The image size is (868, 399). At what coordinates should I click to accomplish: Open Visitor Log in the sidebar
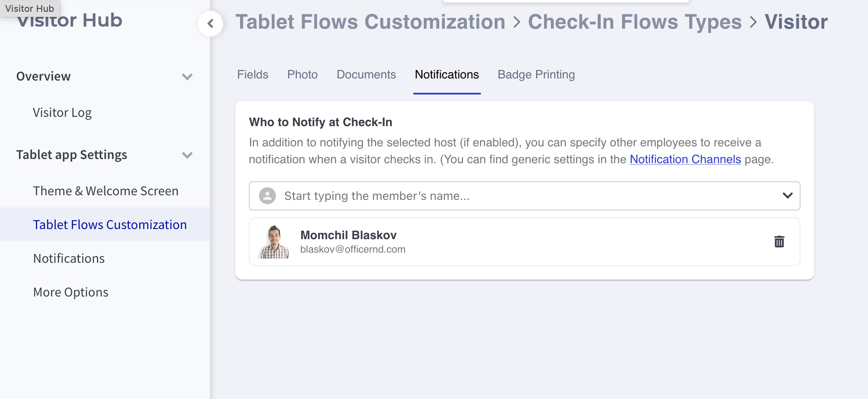pyautogui.click(x=62, y=113)
